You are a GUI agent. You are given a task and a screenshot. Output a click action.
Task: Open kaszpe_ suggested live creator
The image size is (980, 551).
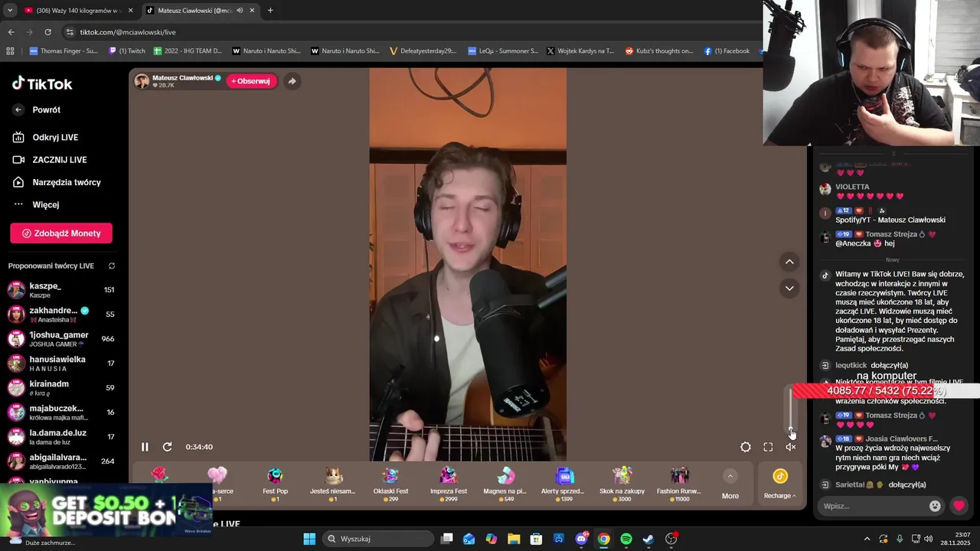point(61,289)
